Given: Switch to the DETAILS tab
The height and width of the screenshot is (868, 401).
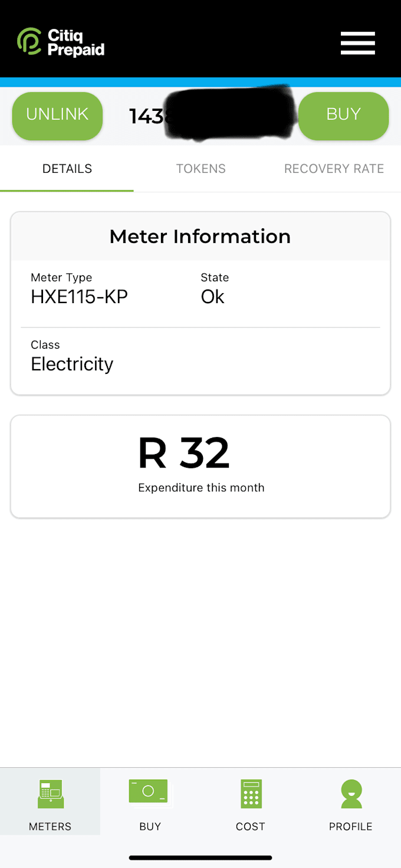Looking at the screenshot, I should 67,169.
